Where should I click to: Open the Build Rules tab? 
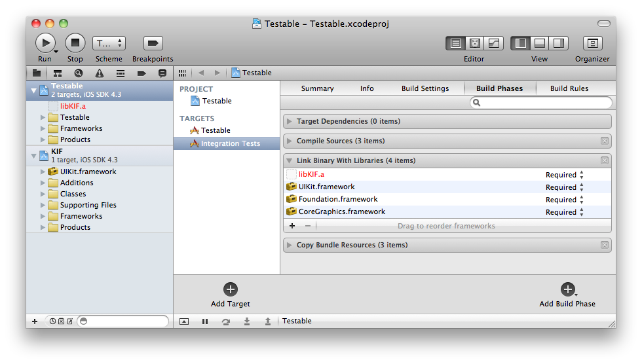point(569,88)
